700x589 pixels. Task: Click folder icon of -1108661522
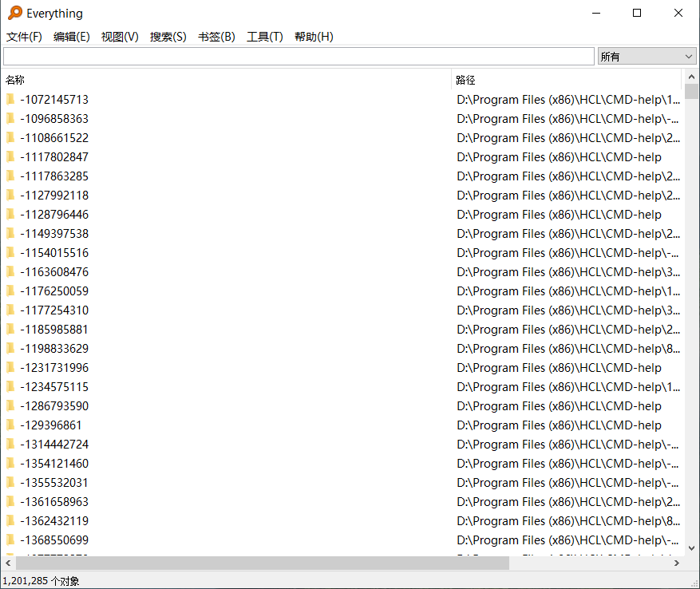pyautogui.click(x=10, y=137)
